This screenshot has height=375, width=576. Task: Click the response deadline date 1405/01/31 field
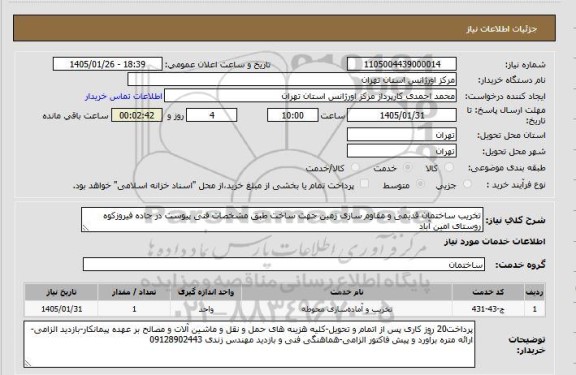click(402, 116)
